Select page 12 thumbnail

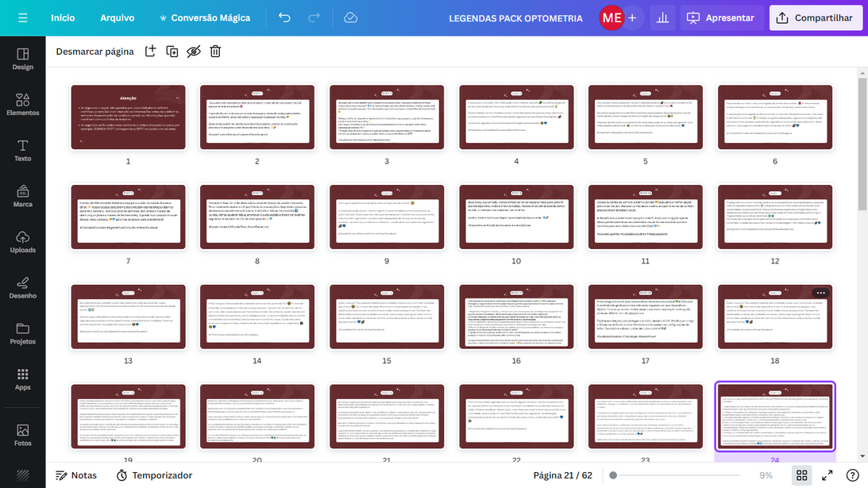pos(774,217)
